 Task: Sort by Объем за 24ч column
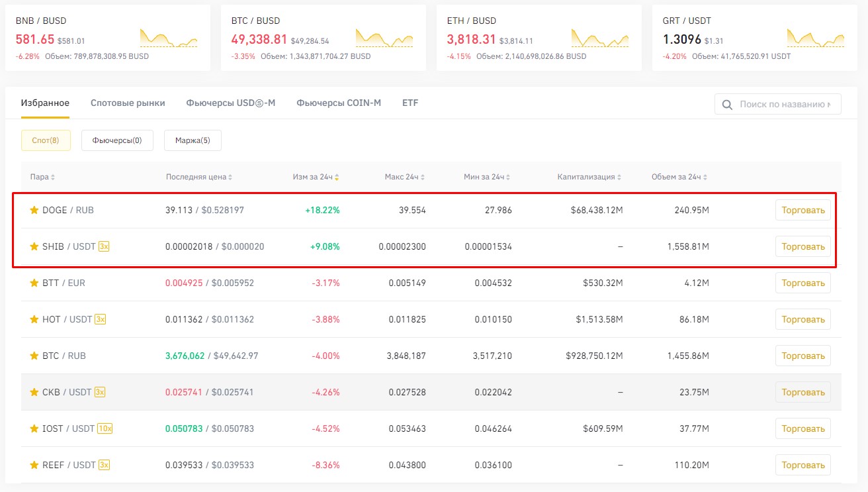pyautogui.click(x=680, y=177)
